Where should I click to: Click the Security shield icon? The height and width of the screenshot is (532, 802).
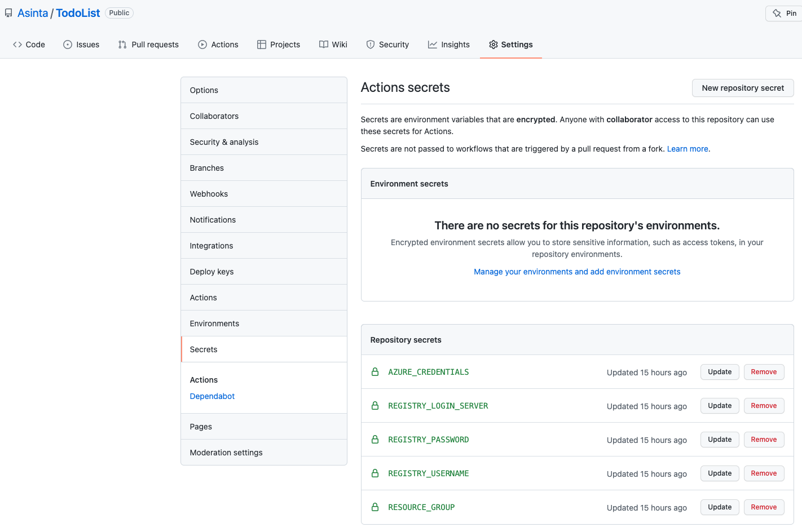click(x=371, y=45)
